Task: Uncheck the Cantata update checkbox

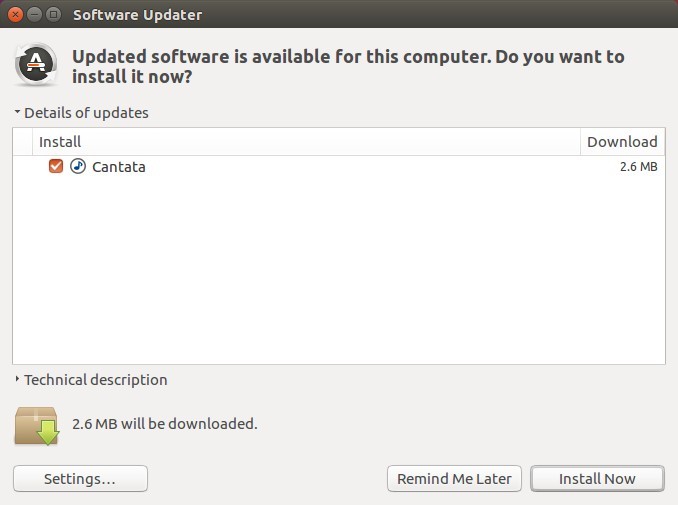Action: (56, 166)
